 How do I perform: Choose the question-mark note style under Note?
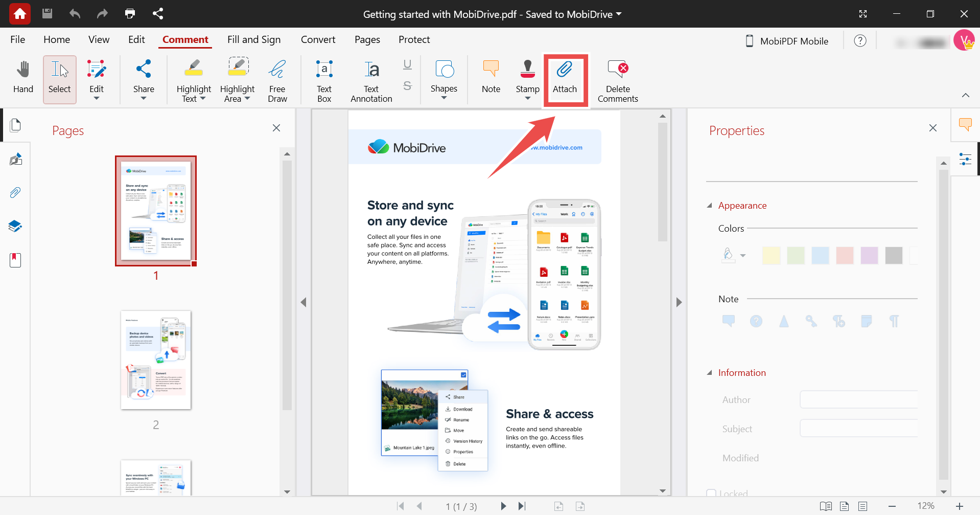(x=756, y=321)
